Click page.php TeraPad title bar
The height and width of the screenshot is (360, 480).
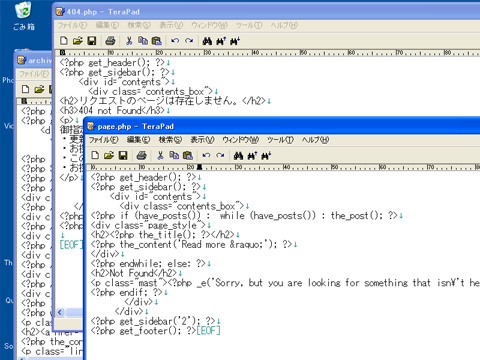click(283, 126)
